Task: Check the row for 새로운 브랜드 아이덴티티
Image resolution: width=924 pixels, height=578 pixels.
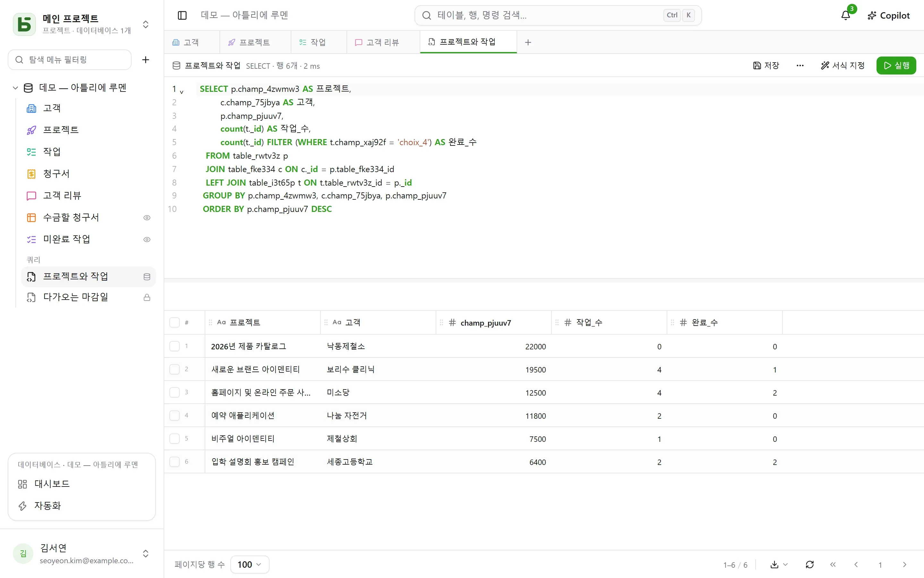Action: pyautogui.click(x=175, y=369)
